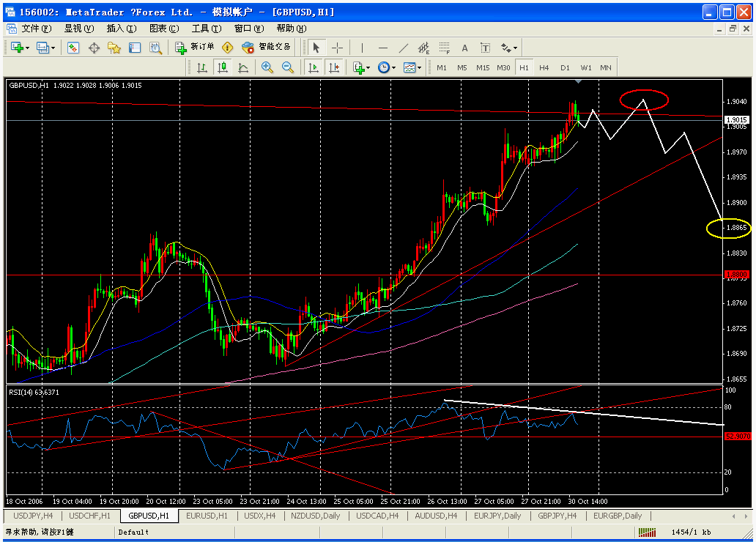Switch to the EURUSD,H1 chart tab
This screenshot has width=756, height=542.
(206, 516)
